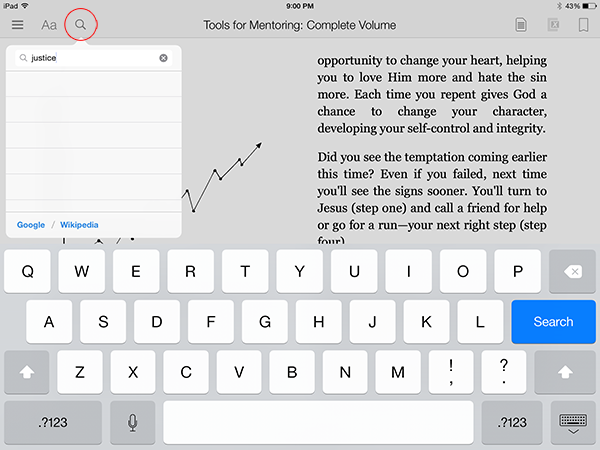
Task: Tap the P key
Action: [x=518, y=272]
